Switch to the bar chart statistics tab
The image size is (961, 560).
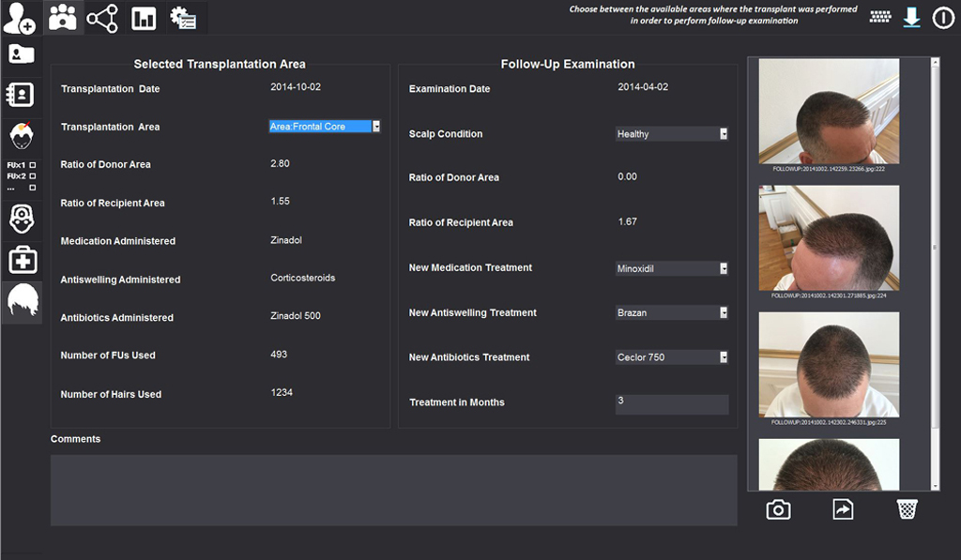pyautogui.click(x=144, y=18)
